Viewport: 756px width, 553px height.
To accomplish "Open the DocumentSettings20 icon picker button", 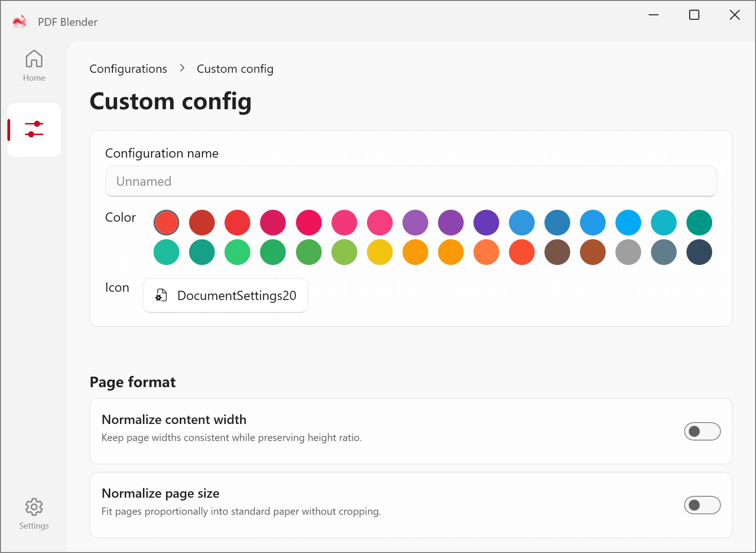I will [225, 295].
